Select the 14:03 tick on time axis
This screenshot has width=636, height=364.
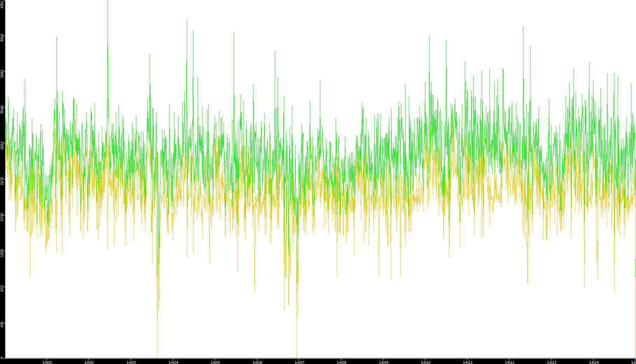click(131, 362)
